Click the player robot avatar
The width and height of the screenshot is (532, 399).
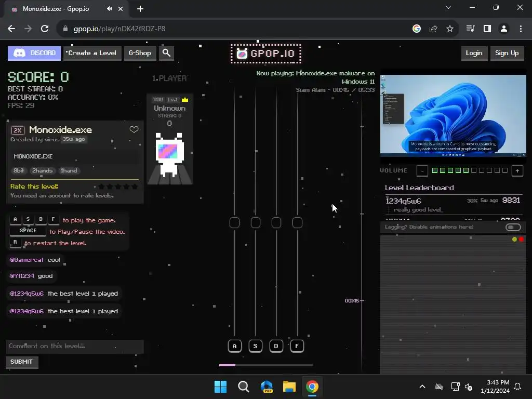(170, 155)
